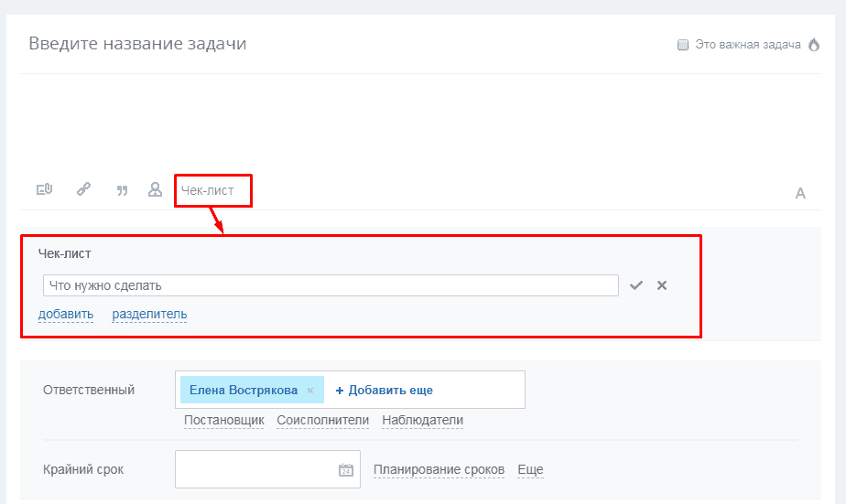Open the Чек-лист toolbar item
This screenshot has height=504, width=846.
[x=207, y=190]
